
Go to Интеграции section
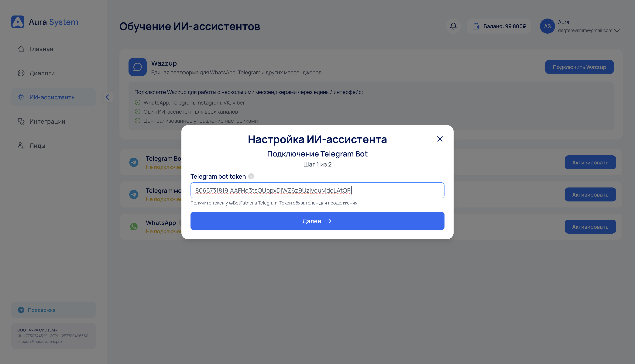pyautogui.click(x=47, y=121)
